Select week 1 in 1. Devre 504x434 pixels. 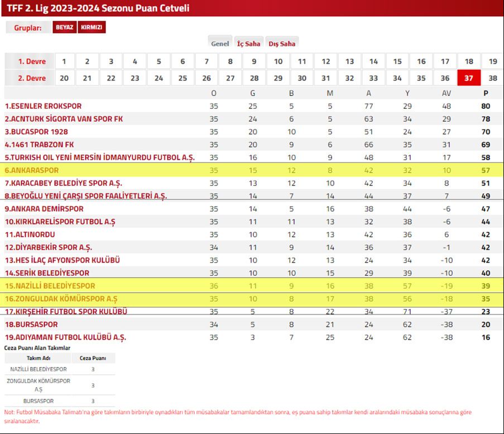click(x=64, y=61)
